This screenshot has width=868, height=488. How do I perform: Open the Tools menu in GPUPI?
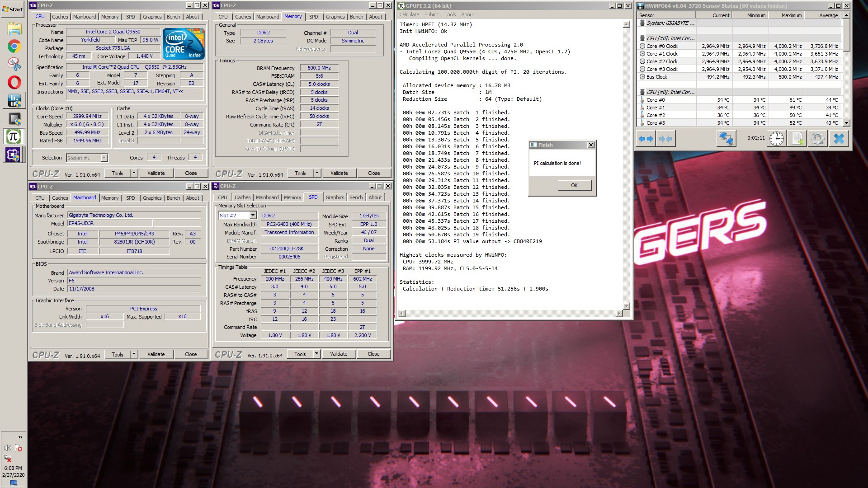[450, 14]
